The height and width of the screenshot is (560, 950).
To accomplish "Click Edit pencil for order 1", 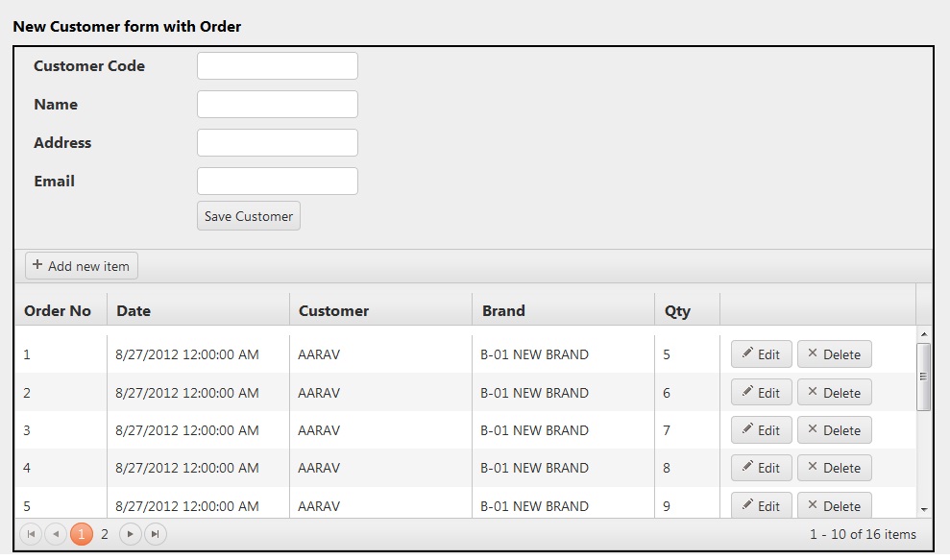I will click(x=761, y=354).
